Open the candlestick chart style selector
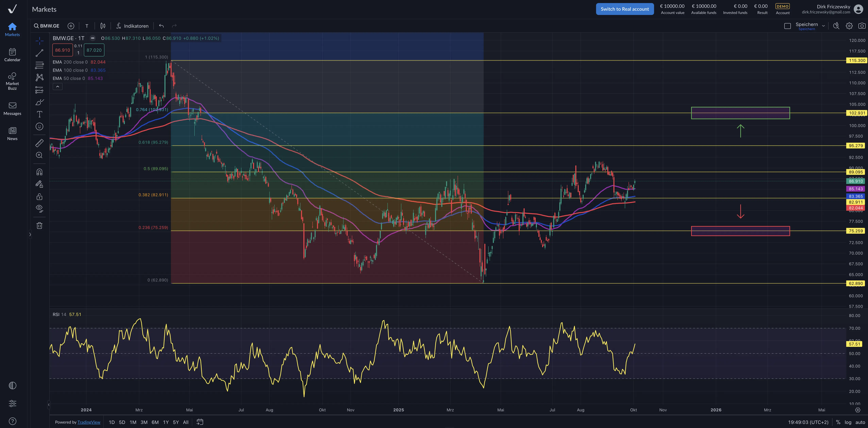Viewport: 868px width, 428px height. pyautogui.click(x=103, y=26)
